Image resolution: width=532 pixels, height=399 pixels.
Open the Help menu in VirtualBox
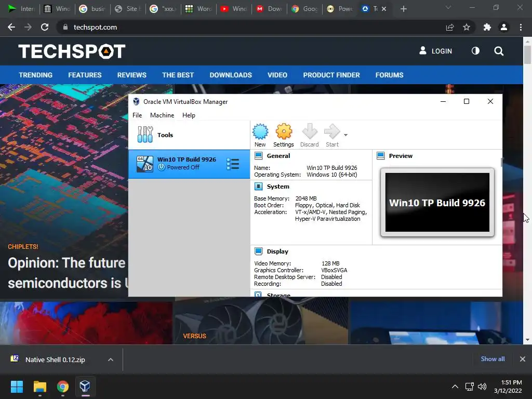[189, 115]
